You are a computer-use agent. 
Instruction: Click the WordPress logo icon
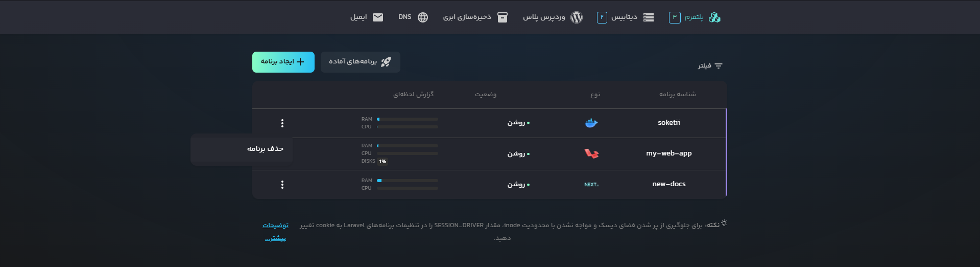pyautogui.click(x=577, y=17)
